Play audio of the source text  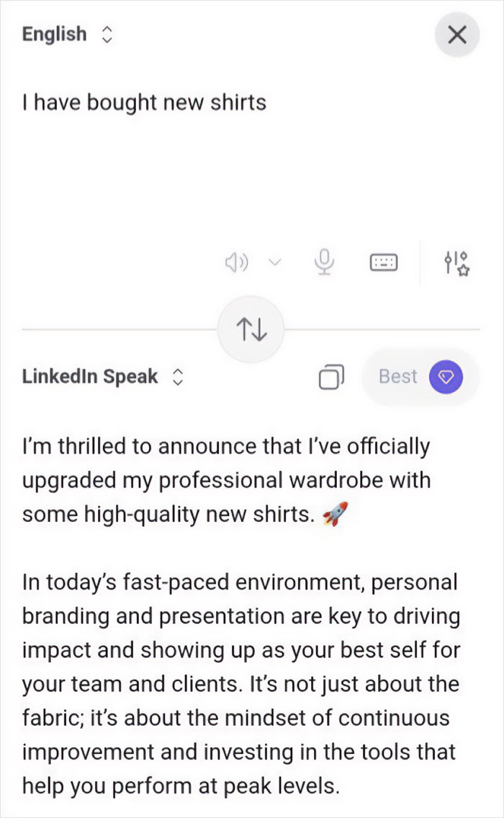click(x=236, y=262)
